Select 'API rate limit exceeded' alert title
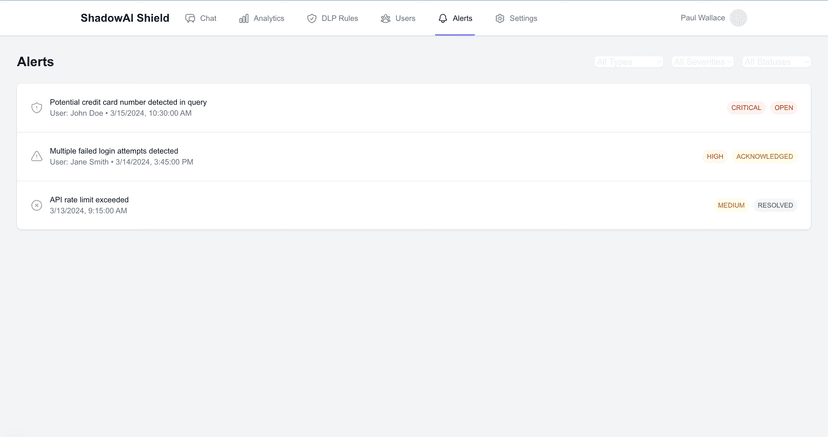This screenshot has height=437, width=828. click(89, 200)
